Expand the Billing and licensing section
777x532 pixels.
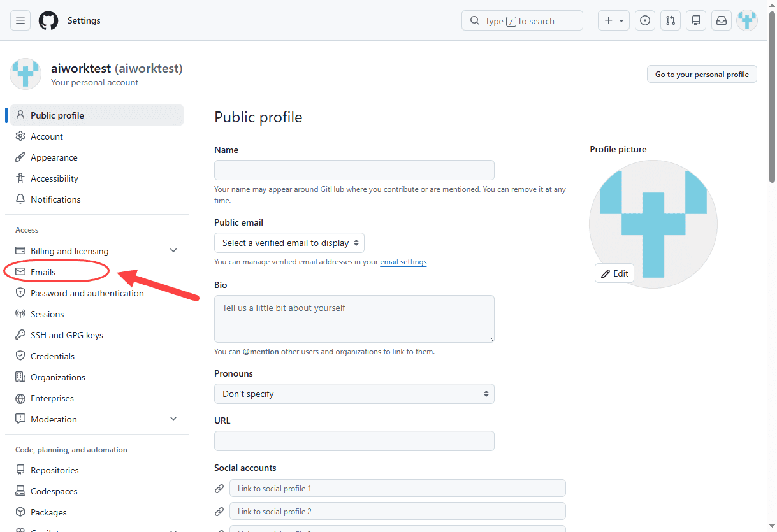pos(173,251)
